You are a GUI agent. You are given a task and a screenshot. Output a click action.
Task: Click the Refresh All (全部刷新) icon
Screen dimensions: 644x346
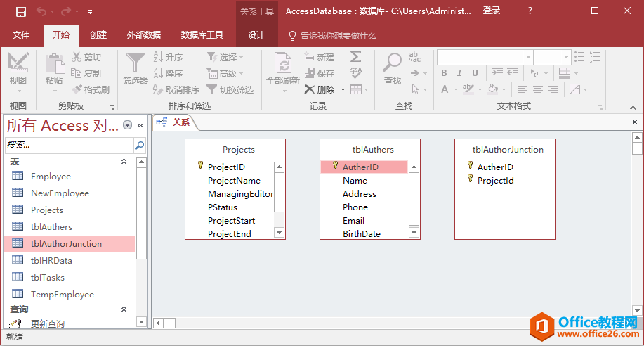click(283, 64)
